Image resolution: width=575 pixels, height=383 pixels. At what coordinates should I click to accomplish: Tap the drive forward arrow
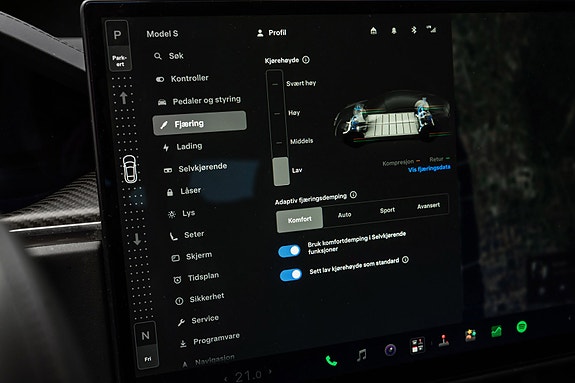tap(124, 98)
